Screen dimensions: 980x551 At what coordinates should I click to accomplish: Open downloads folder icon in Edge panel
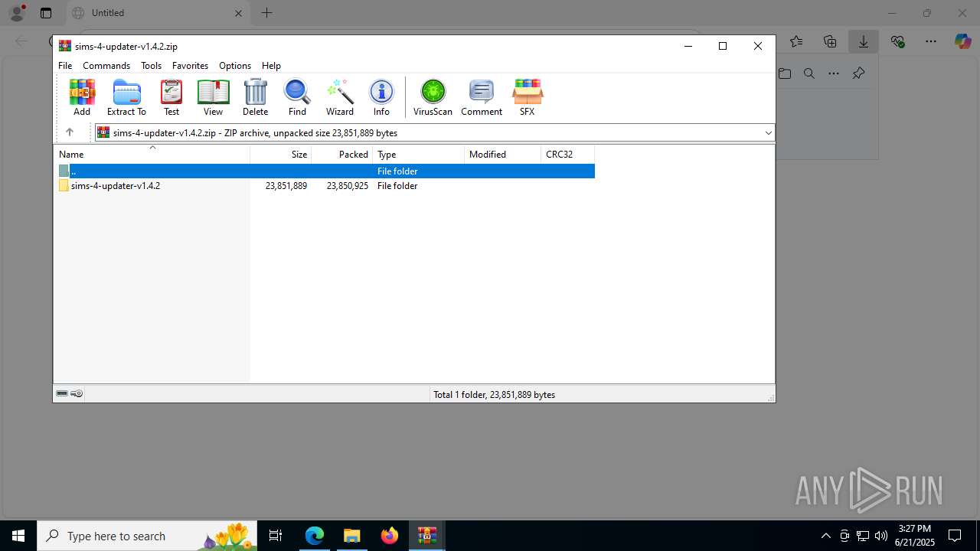pos(785,73)
